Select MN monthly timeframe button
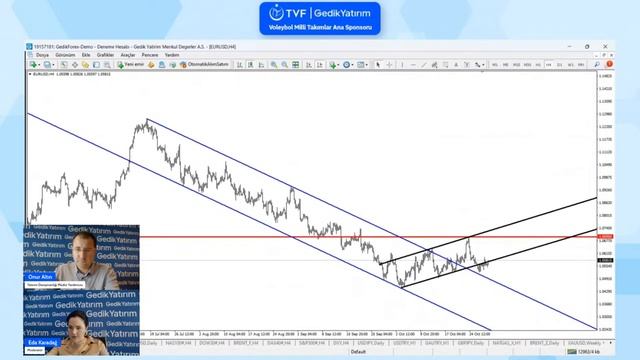Viewport: 640px width, 360px height. tap(581, 64)
